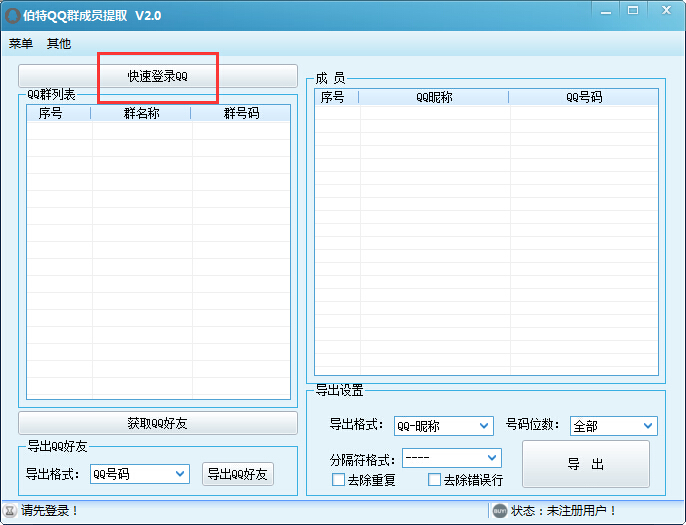Click the 群名称 column header

click(141, 113)
